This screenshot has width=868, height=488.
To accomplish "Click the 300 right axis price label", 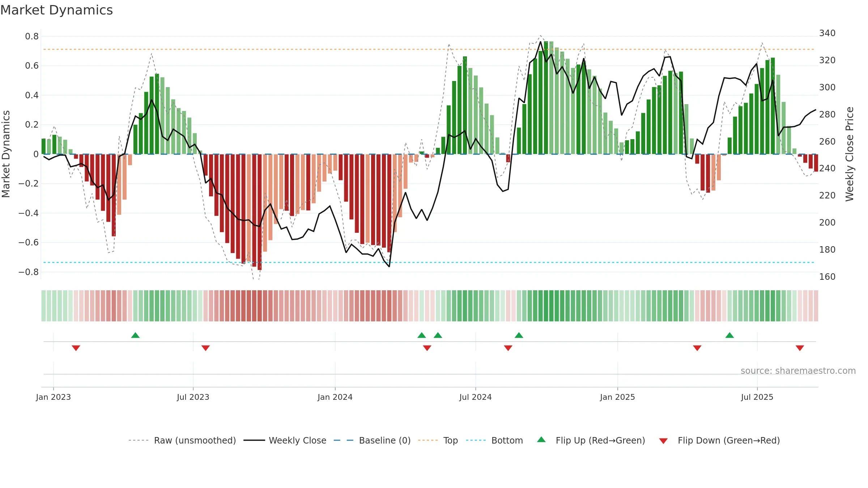I will [x=827, y=87].
